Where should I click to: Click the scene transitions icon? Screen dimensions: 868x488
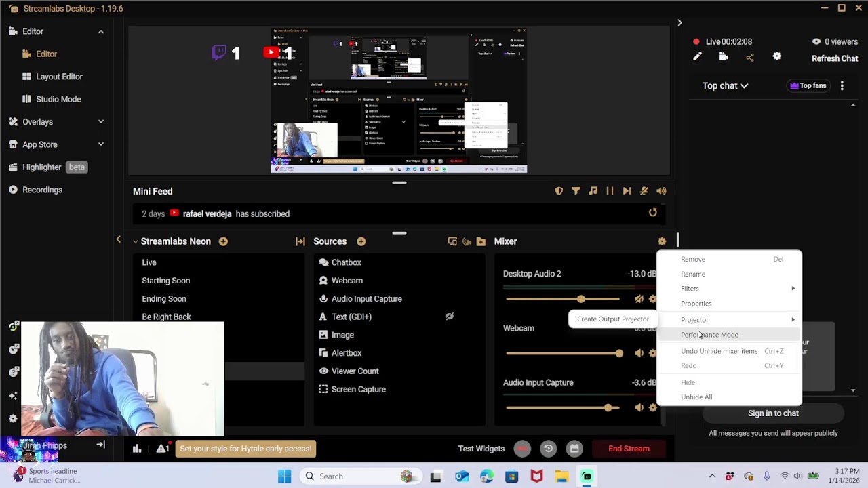click(x=300, y=241)
